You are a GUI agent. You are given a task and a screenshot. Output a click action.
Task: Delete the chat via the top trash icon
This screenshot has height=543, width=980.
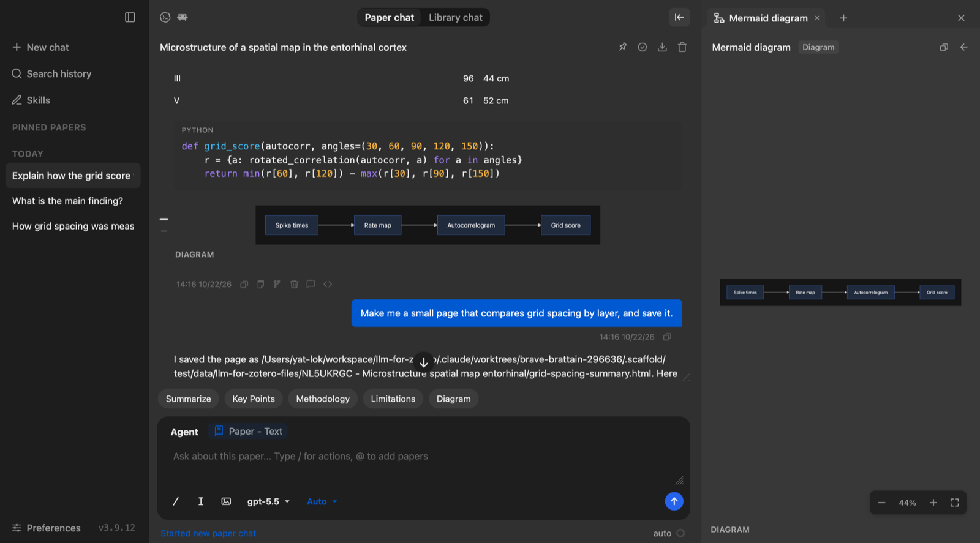[x=682, y=47]
